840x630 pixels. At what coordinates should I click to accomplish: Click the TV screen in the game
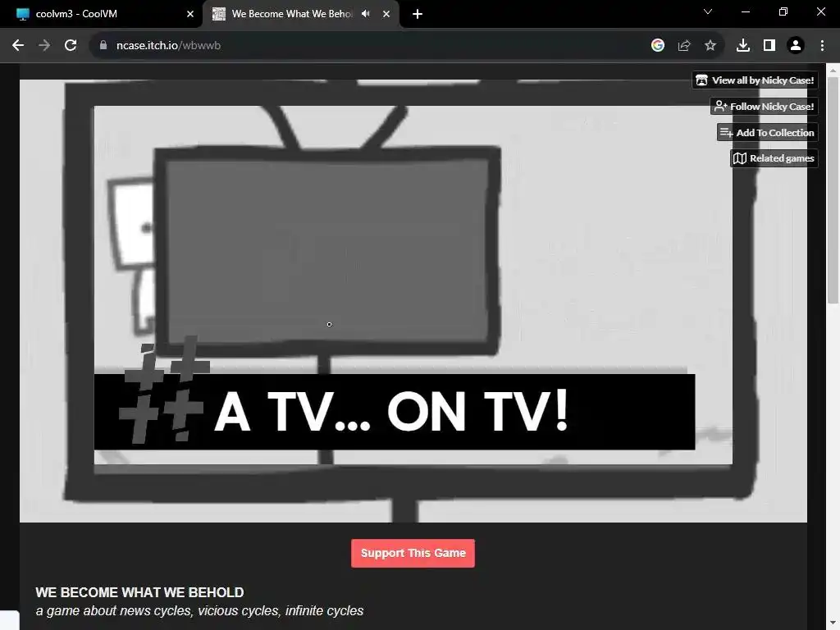[x=328, y=252]
